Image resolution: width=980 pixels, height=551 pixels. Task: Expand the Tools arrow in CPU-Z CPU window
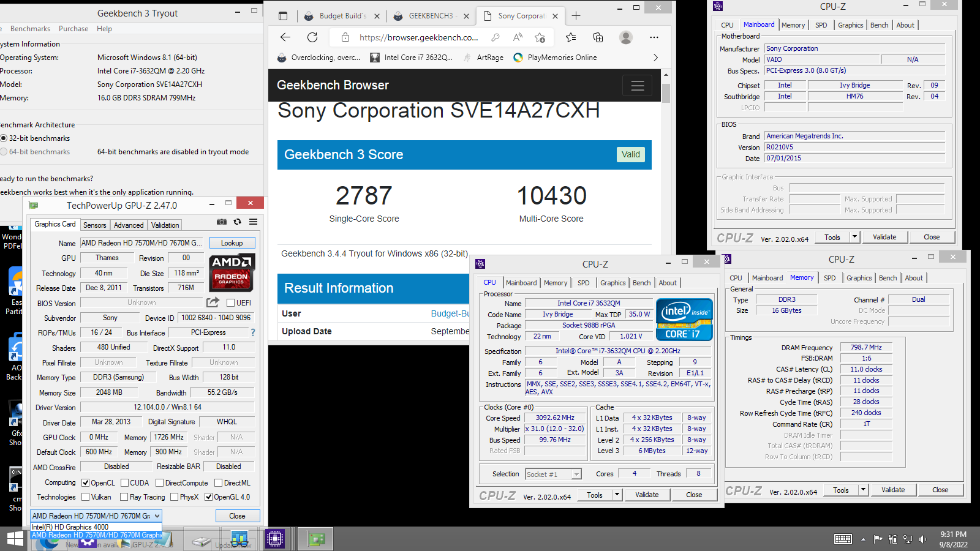pyautogui.click(x=617, y=495)
